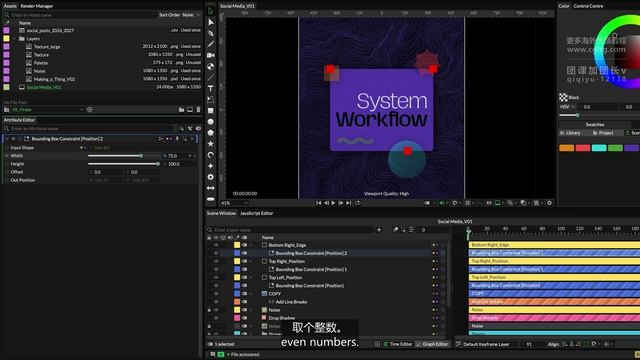The width and height of the screenshot is (640, 360).
Task: Click the pin icon in Scene Window toolbar
Action: (x=396, y=230)
